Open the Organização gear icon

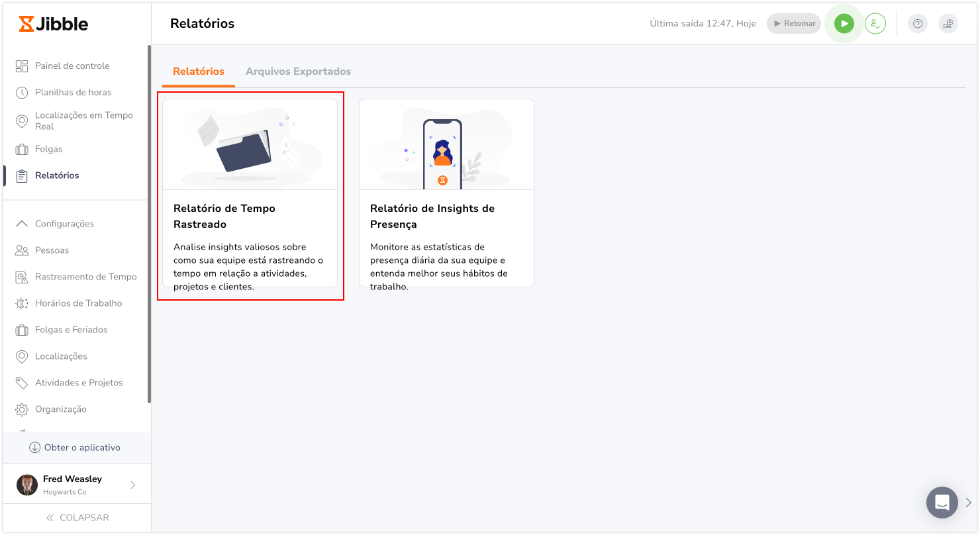21,409
